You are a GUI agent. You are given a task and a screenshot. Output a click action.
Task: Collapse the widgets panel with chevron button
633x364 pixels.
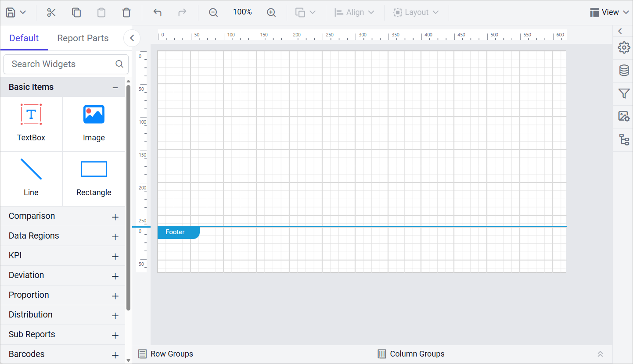pos(132,38)
